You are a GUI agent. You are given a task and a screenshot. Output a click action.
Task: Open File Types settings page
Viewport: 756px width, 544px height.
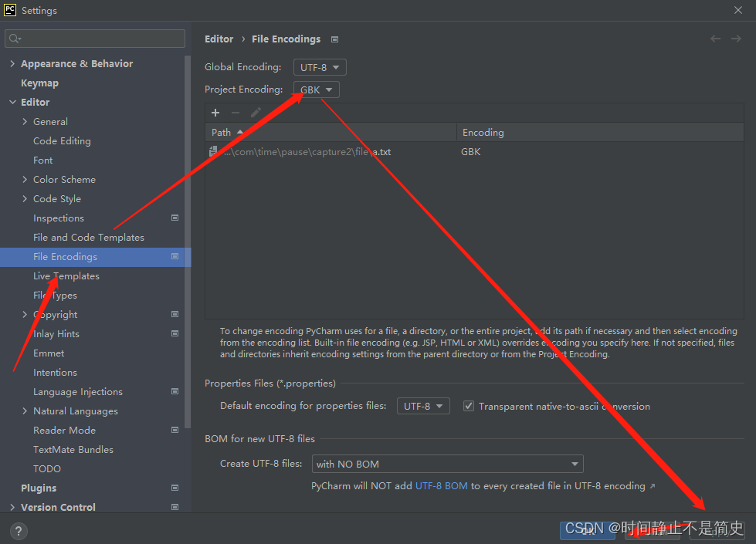coord(55,295)
